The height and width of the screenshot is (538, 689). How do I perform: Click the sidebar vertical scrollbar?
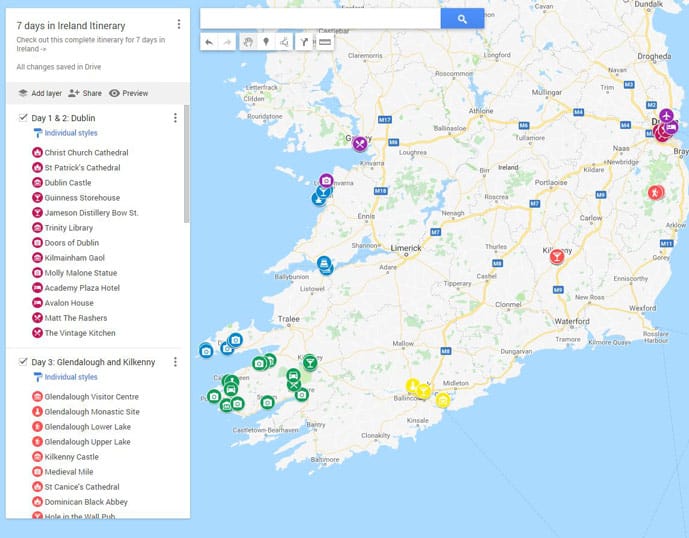point(186,164)
